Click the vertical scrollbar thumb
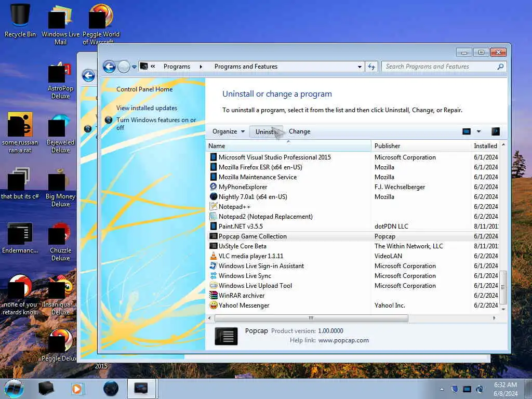 click(x=503, y=287)
